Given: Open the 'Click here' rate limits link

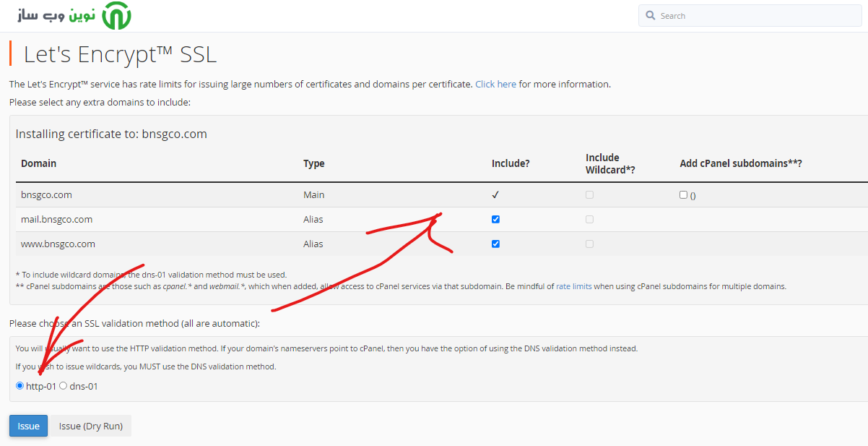Looking at the screenshot, I should click(x=495, y=84).
